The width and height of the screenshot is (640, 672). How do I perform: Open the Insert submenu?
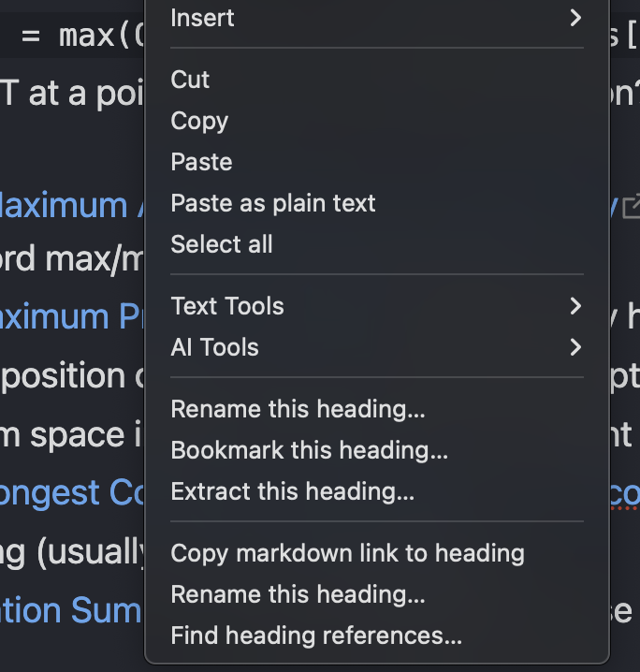[x=377, y=18]
